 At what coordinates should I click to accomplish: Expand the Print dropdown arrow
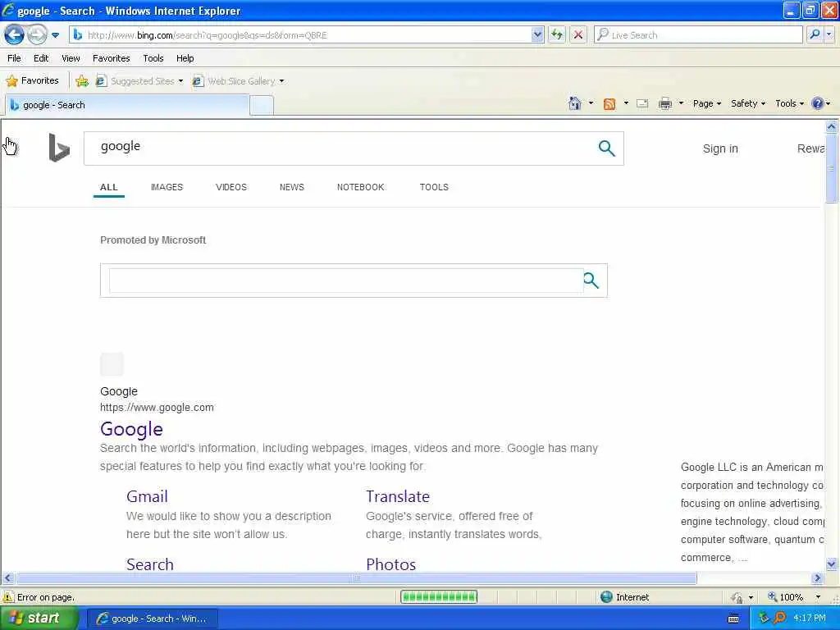coord(681,103)
